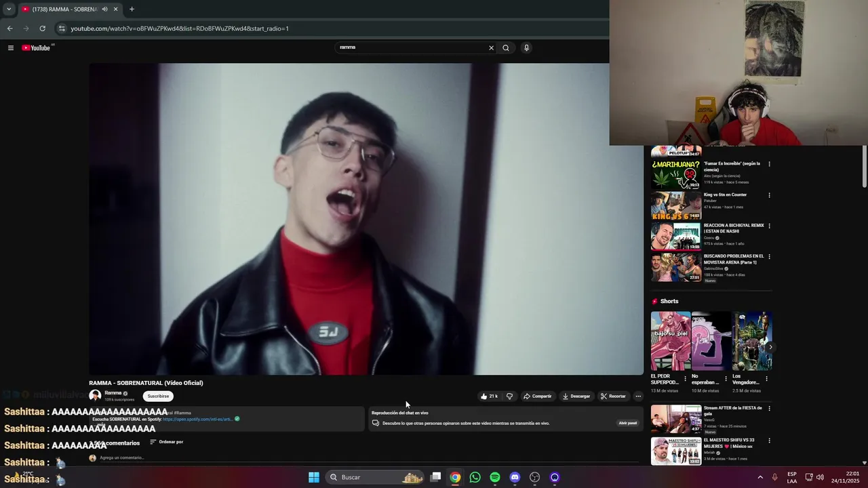Open the King vs 6tn thumbnail
868x488 pixels.
click(x=676, y=205)
